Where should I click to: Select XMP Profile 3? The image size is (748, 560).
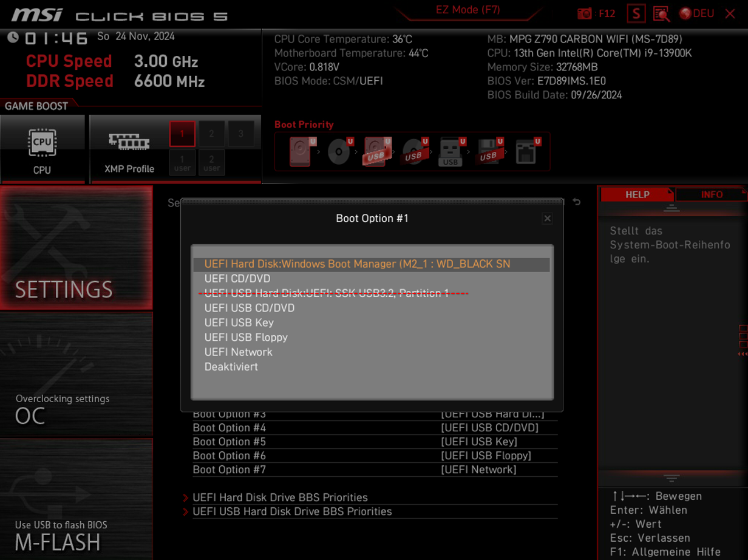tap(241, 134)
